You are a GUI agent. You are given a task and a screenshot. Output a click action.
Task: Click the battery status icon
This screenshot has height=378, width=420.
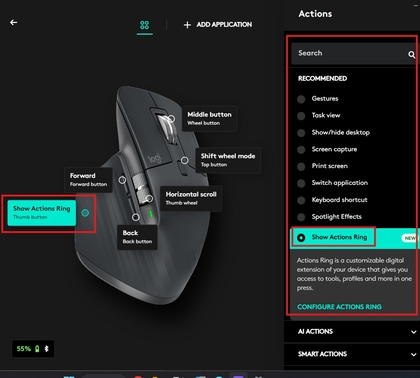(37, 349)
